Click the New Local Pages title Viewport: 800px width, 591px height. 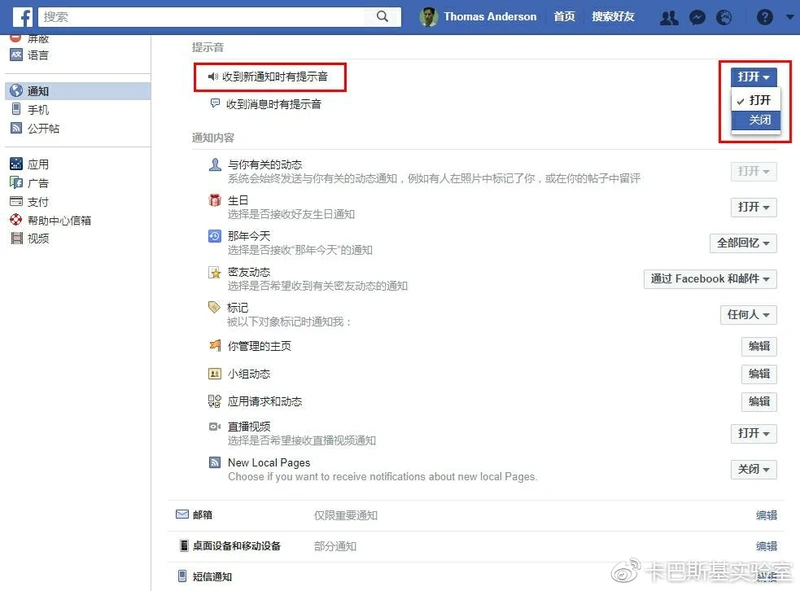point(269,462)
